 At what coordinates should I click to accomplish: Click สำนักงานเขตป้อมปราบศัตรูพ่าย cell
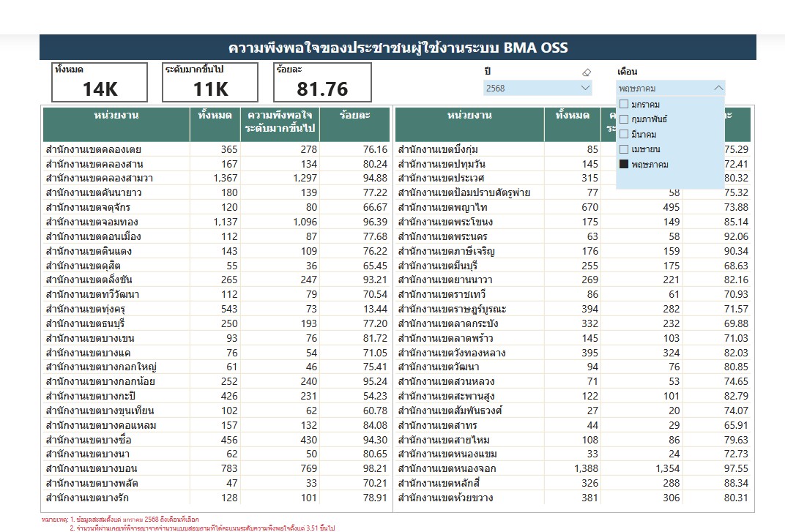pos(464,192)
